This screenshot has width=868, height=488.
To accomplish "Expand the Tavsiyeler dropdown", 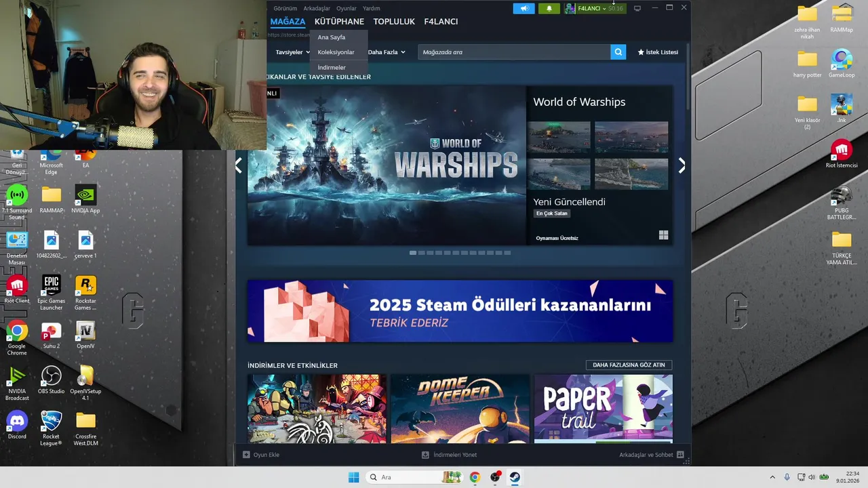I will point(292,52).
